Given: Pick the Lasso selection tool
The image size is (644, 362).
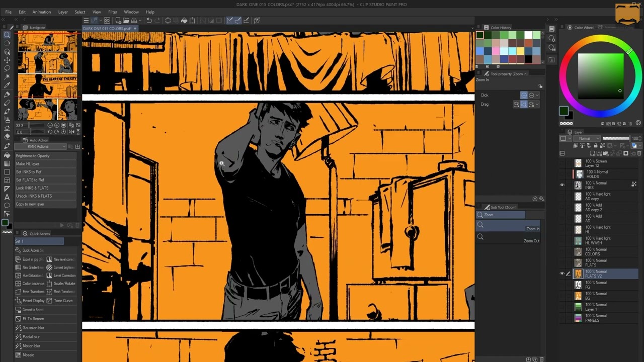Looking at the screenshot, I should pyautogui.click(x=7, y=68).
